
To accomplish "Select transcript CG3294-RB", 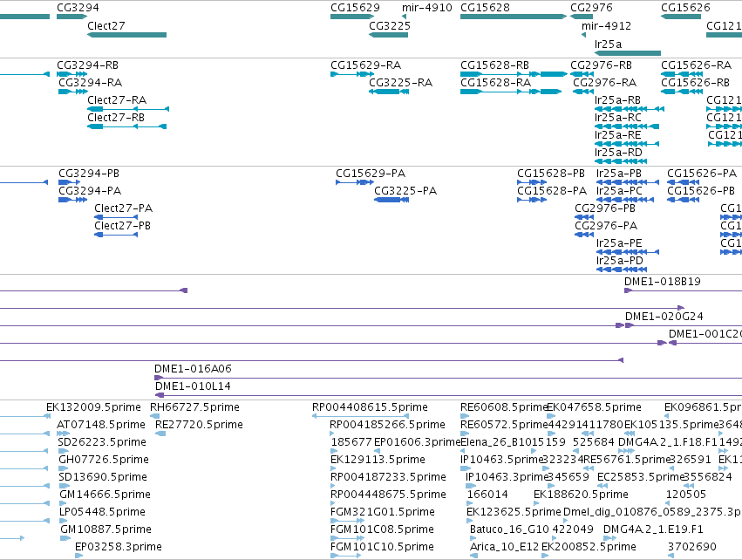I will point(87,65).
